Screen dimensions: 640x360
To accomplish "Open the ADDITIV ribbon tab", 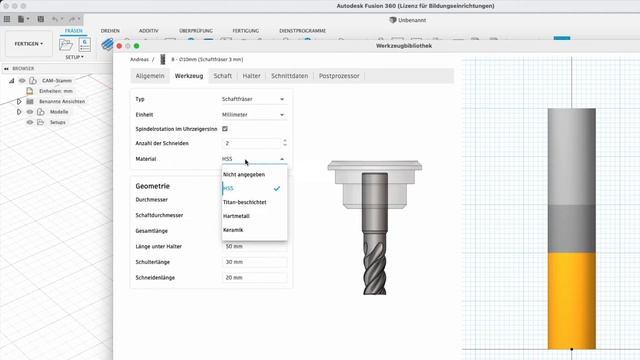I will pos(149,31).
